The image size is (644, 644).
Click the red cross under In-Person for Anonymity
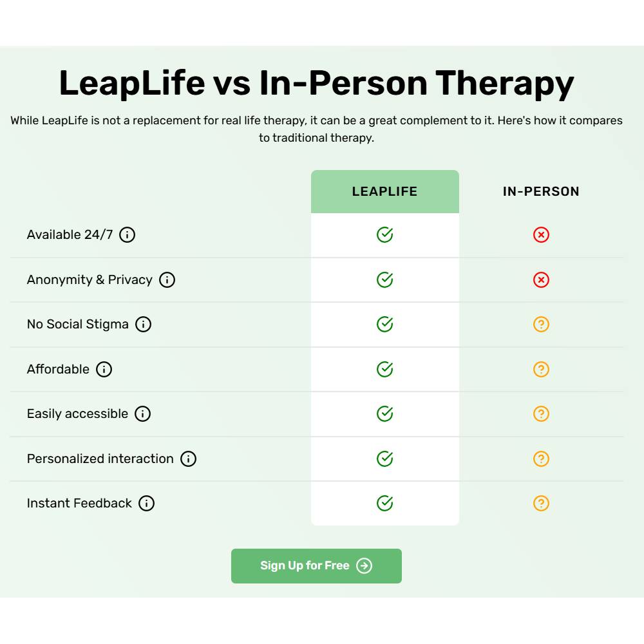pyautogui.click(x=541, y=279)
